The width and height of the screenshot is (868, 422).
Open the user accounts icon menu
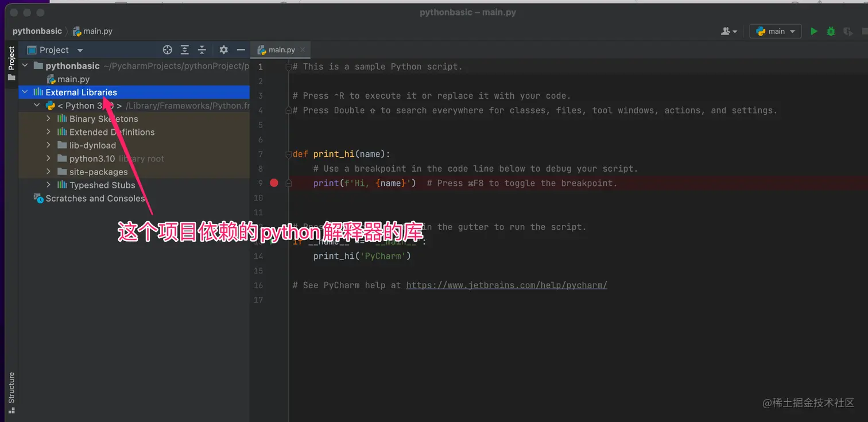click(x=729, y=32)
